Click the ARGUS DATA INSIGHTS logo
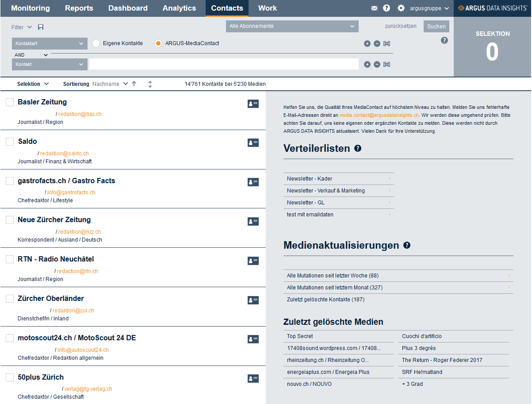Viewport: 532px width, 404px height. [493, 8]
